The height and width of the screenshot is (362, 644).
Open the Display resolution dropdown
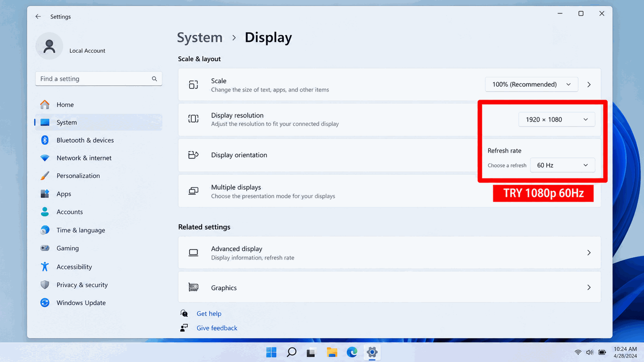[557, 119]
